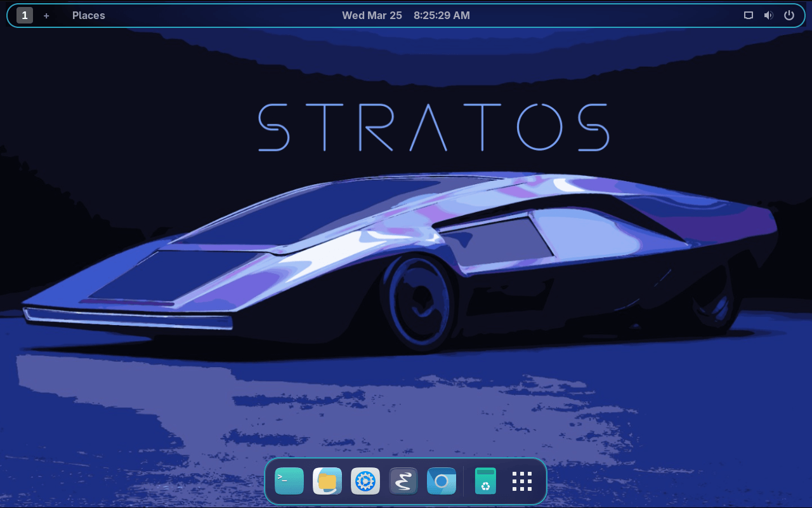Open the Trash bin in dock

[x=485, y=481]
